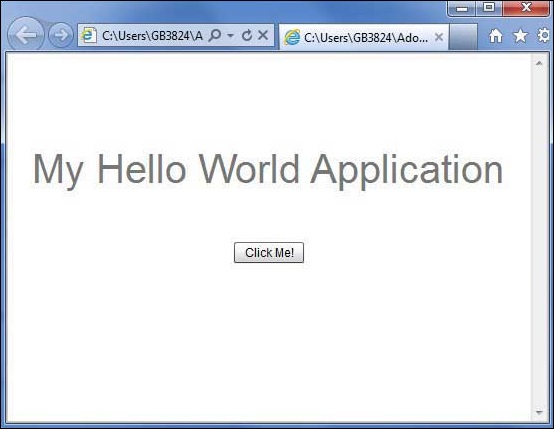The image size is (554, 429).
Task: Focus the address bar showing C:\Users\GB3824\A
Action: (152, 35)
